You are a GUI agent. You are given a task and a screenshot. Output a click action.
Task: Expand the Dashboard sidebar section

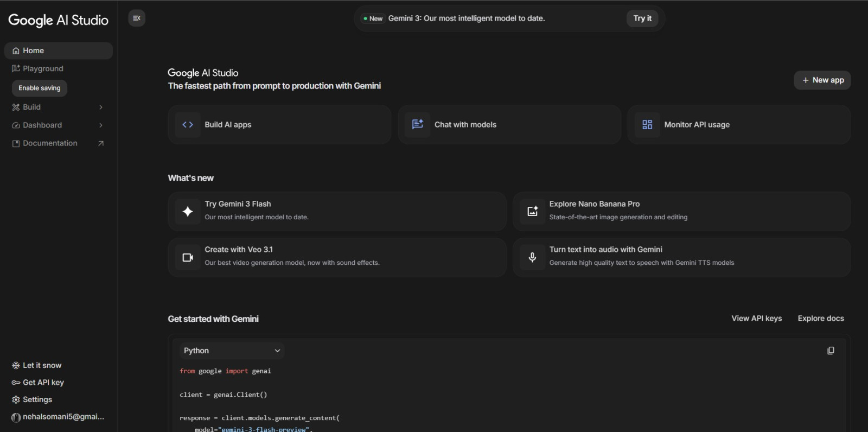coord(58,125)
